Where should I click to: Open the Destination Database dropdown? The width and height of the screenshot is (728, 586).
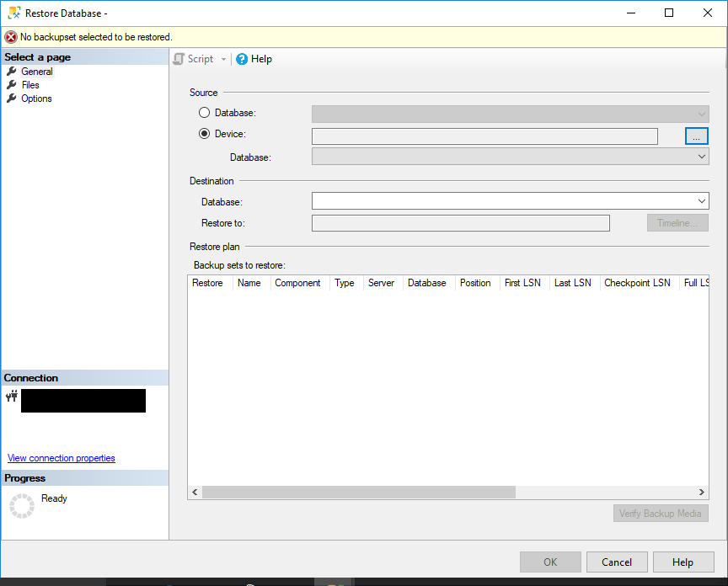click(701, 201)
